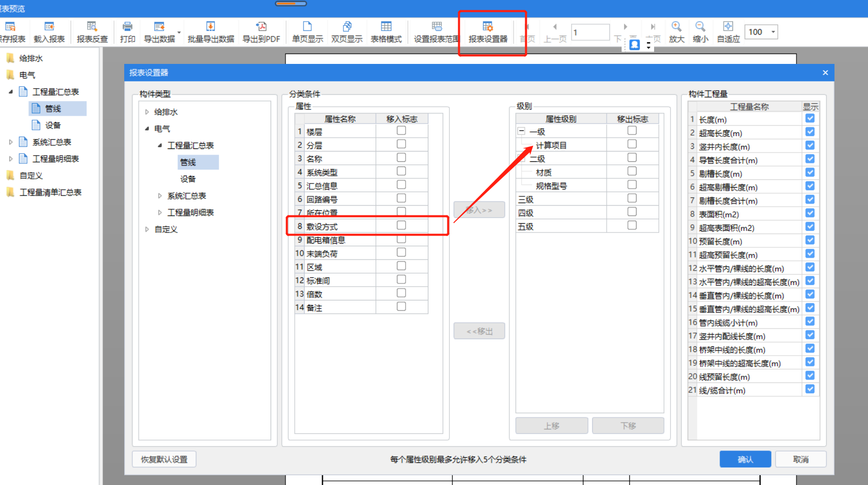This screenshot has height=485, width=868.
Task: Select 电气 folder in left sidebar
Action: [x=27, y=75]
